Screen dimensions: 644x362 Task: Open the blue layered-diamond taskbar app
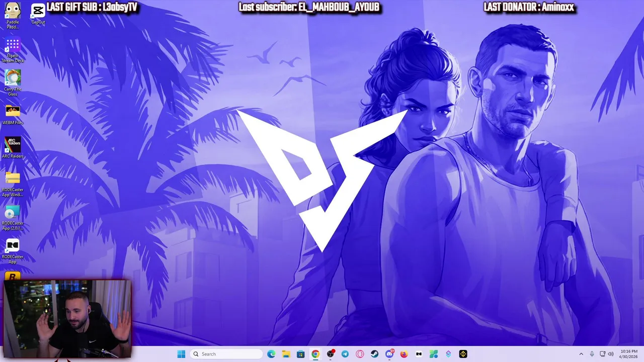tap(448, 354)
